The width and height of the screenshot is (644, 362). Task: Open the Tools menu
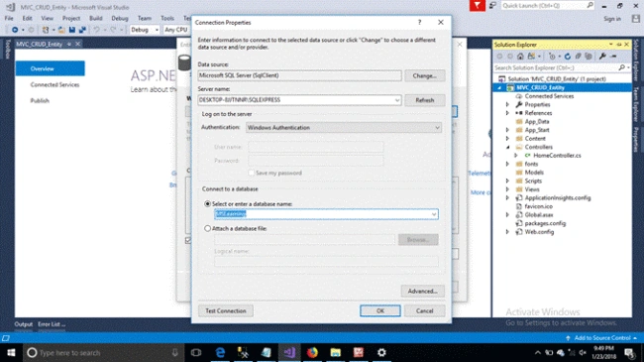(167, 18)
